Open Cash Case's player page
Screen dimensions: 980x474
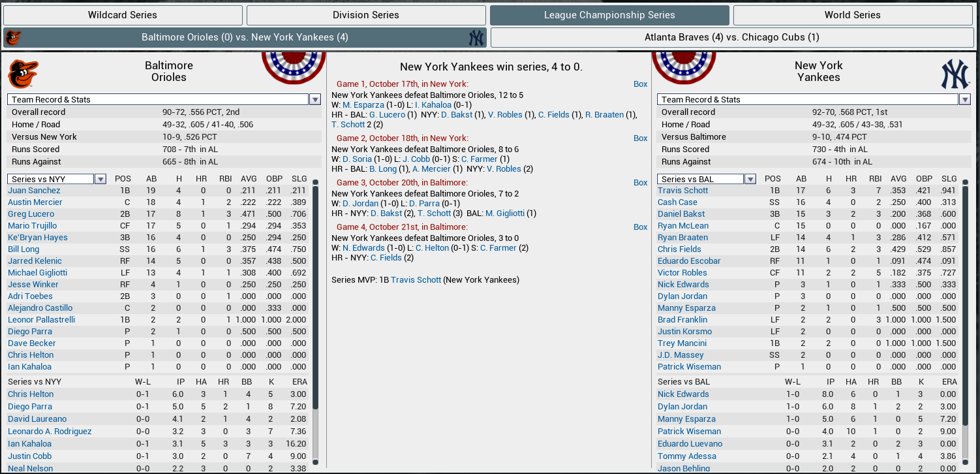[x=677, y=202]
